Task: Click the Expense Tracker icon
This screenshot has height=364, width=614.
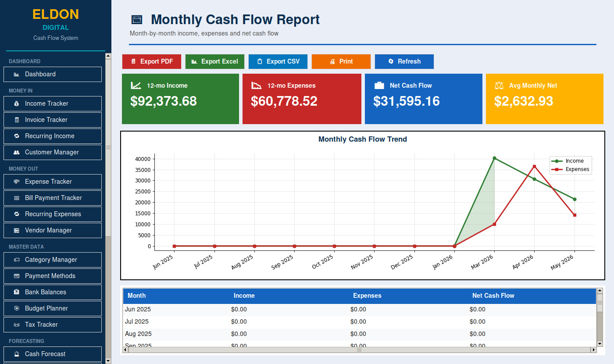Action: click(x=17, y=182)
